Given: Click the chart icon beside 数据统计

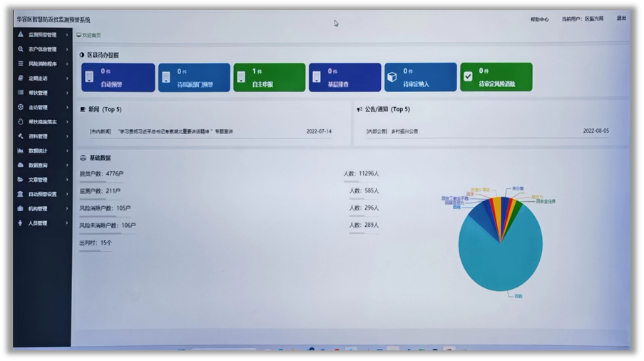Looking at the screenshot, I should coord(21,151).
